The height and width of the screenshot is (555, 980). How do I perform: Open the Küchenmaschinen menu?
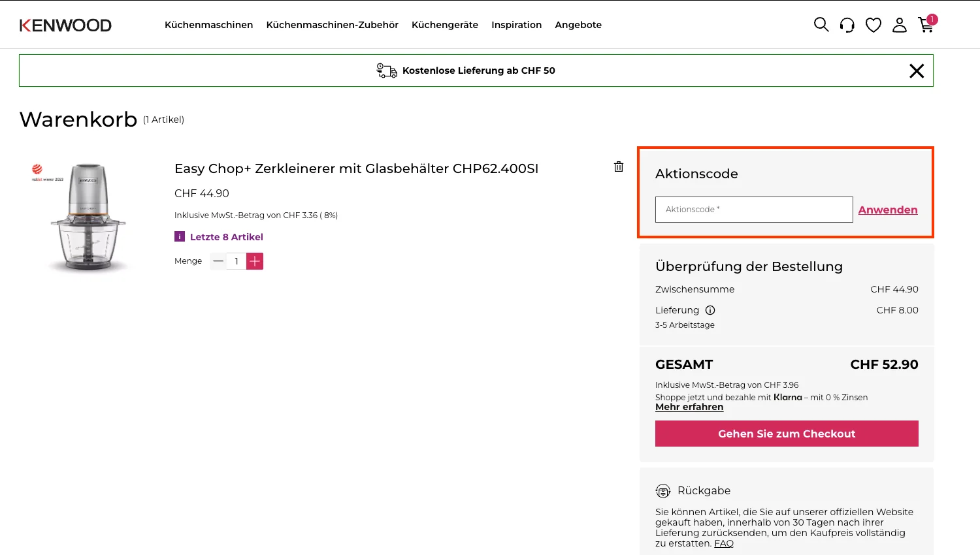[208, 25]
